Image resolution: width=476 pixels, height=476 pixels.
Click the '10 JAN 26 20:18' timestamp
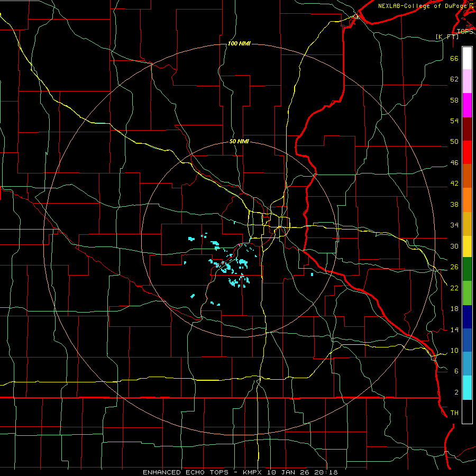tap(302, 472)
